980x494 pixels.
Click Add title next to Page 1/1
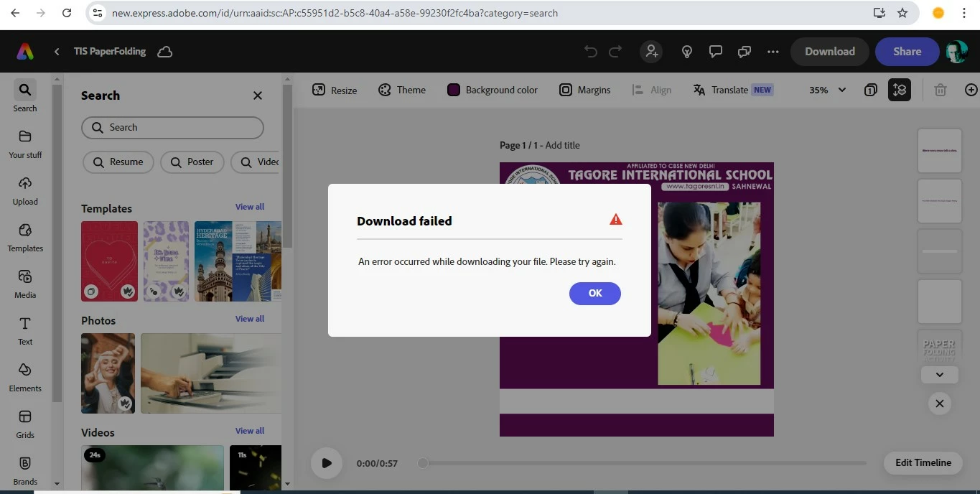(x=562, y=145)
